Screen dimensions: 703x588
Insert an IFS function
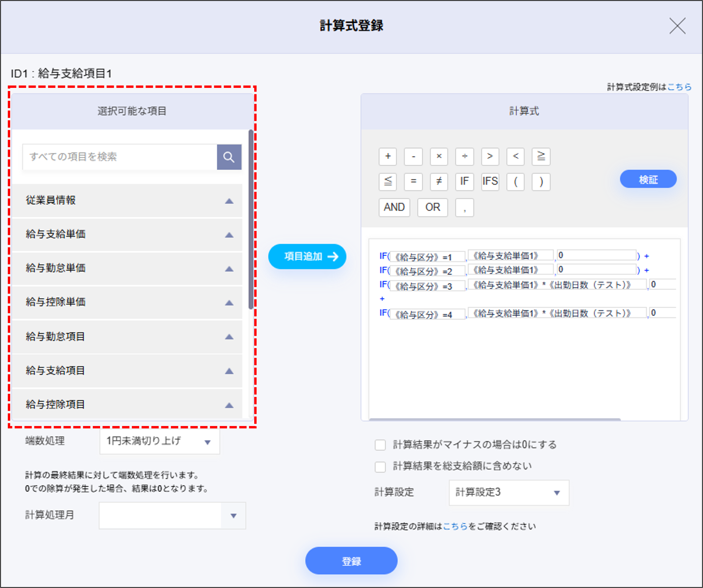tap(490, 182)
